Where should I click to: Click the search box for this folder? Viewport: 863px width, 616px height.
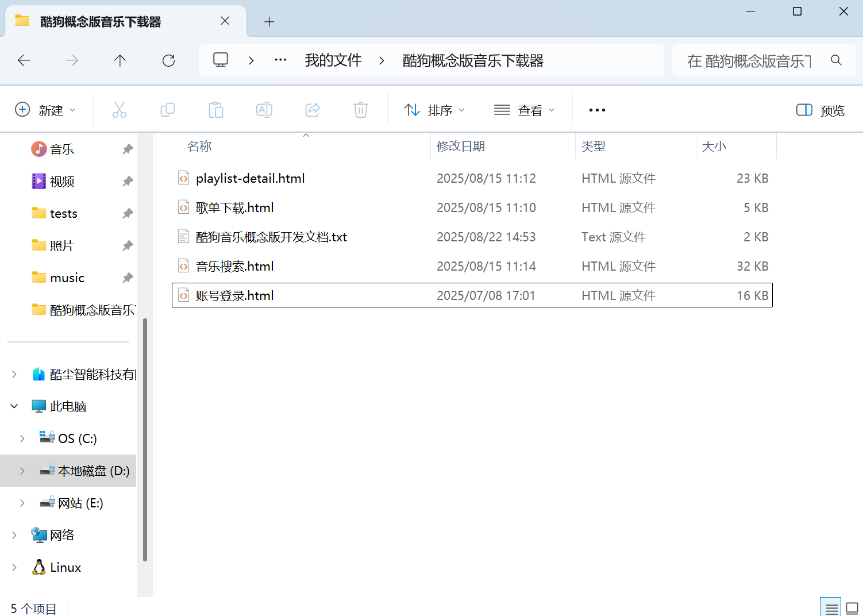tap(749, 60)
